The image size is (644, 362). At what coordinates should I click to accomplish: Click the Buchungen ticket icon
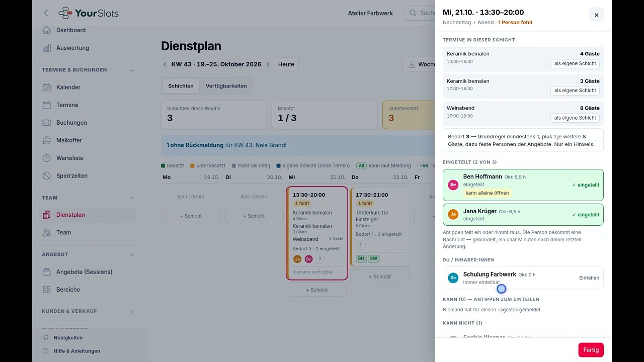(x=47, y=123)
